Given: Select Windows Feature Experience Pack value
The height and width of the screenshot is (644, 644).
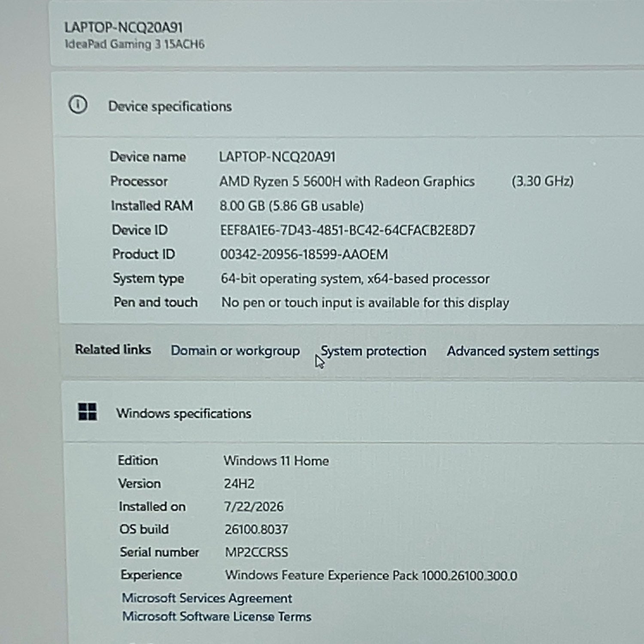Looking at the screenshot, I should 371,575.
